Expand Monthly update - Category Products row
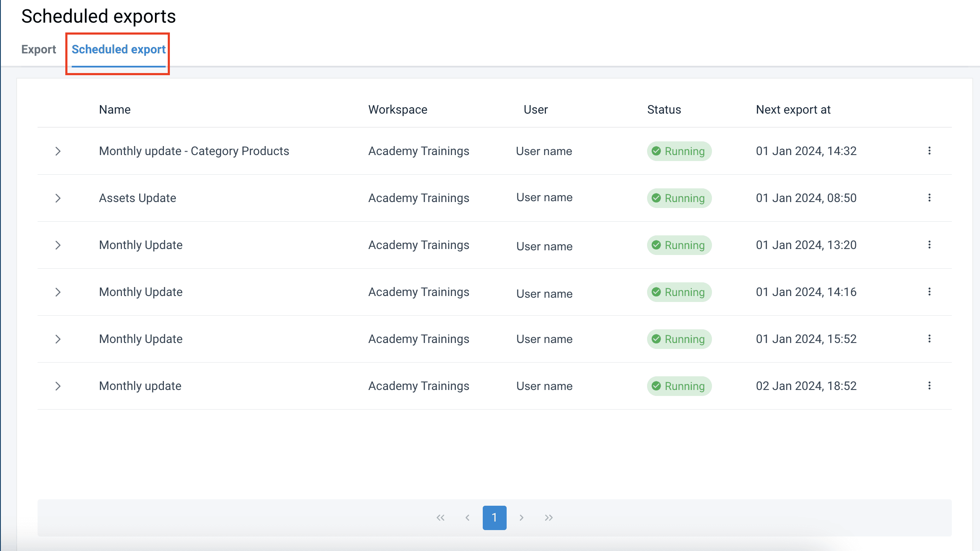Viewport: 980px width, 551px height. point(58,151)
